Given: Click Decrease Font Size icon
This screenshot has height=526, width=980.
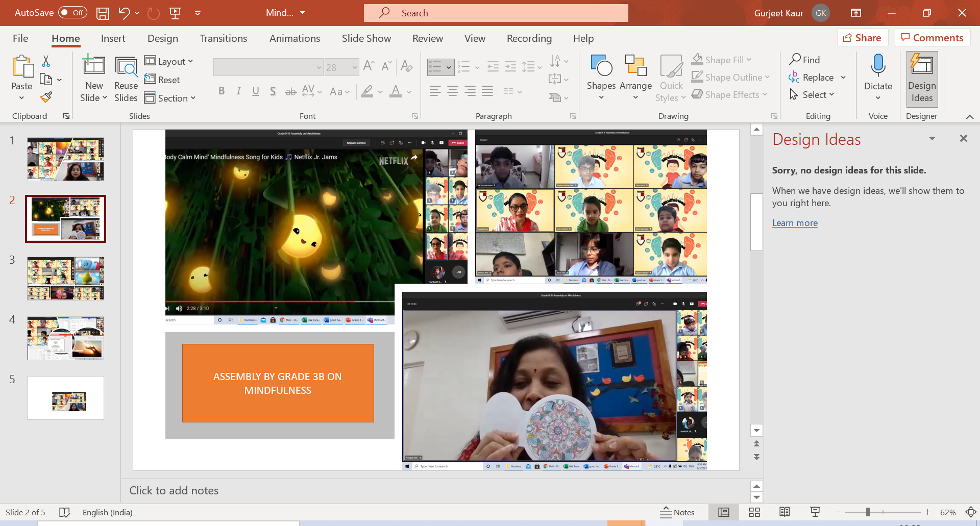Looking at the screenshot, I should pos(386,66).
